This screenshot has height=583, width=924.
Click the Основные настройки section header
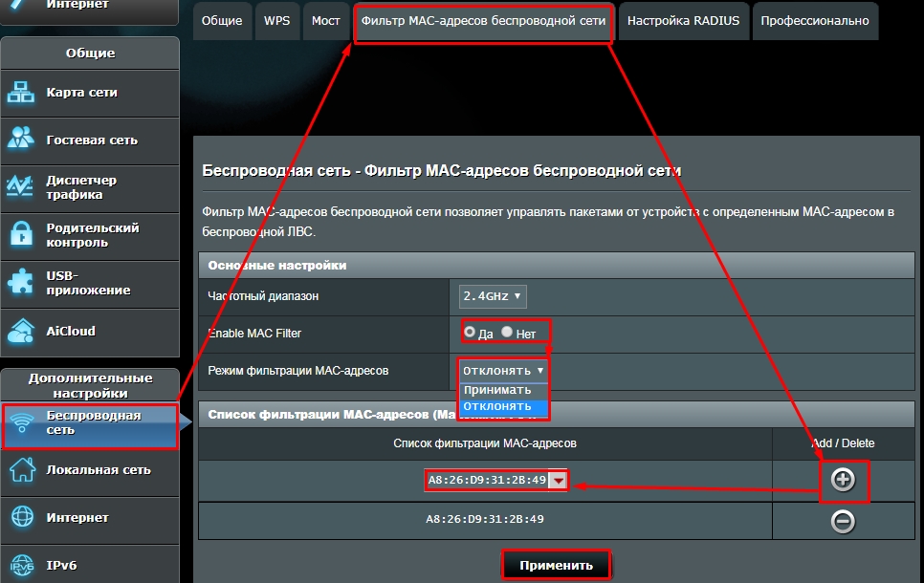[557, 266]
